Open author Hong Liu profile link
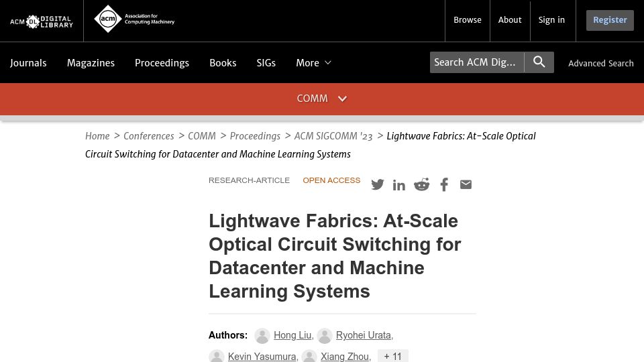 pos(292,335)
